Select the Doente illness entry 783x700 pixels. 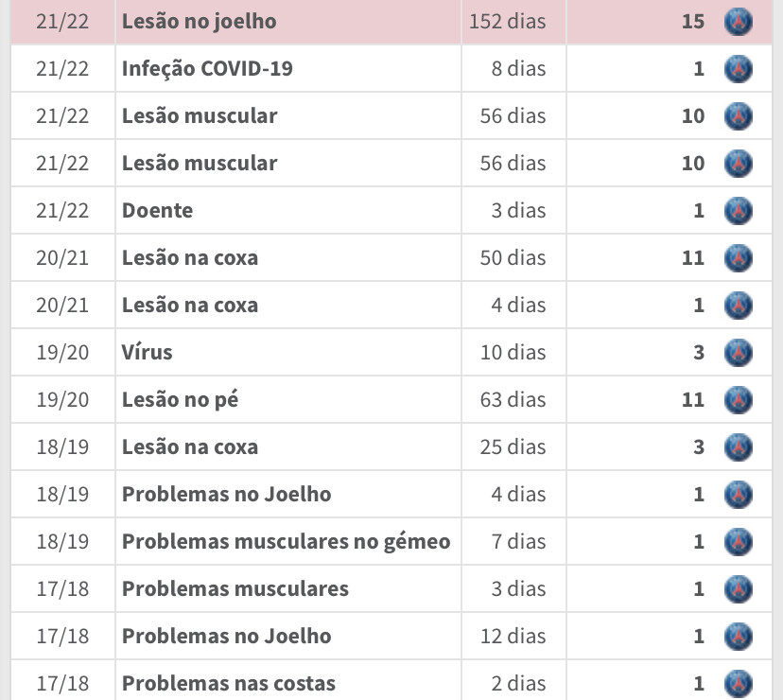[157, 210]
